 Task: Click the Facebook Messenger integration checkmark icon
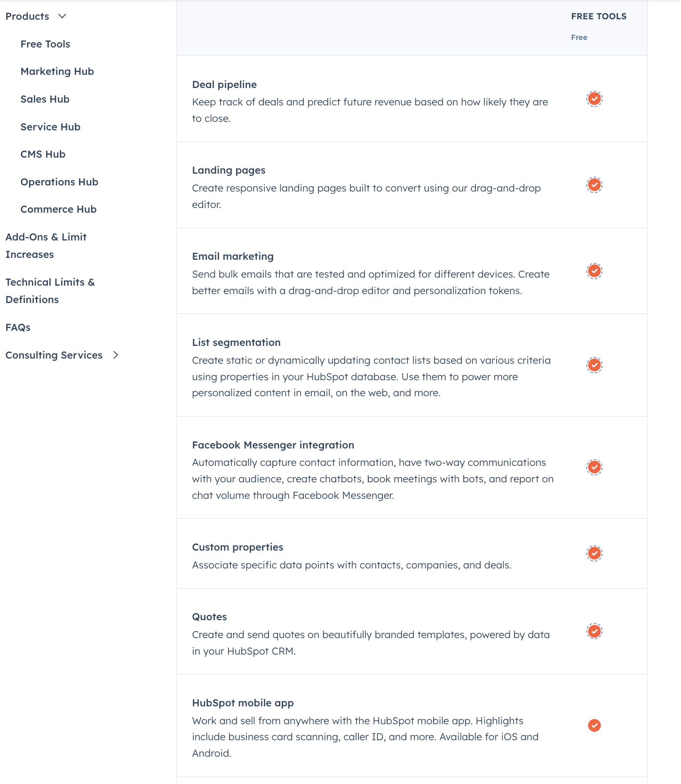click(x=594, y=467)
